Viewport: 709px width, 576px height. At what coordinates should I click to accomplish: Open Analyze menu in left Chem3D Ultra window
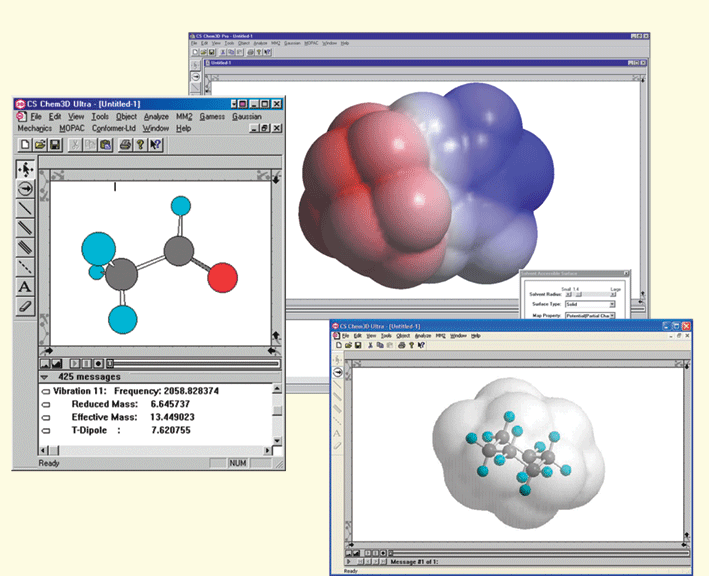156,117
